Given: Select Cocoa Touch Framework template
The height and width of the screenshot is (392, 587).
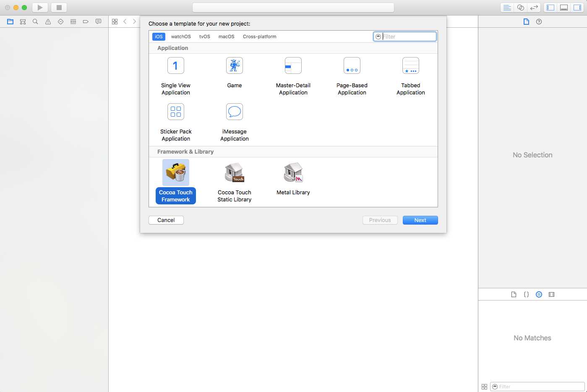Looking at the screenshot, I should 176,181.
